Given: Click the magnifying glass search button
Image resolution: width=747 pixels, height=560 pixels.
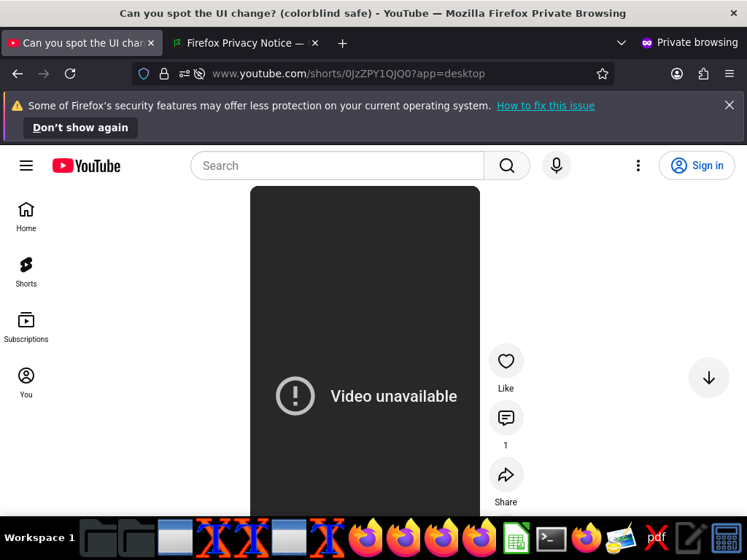Looking at the screenshot, I should (507, 166).
